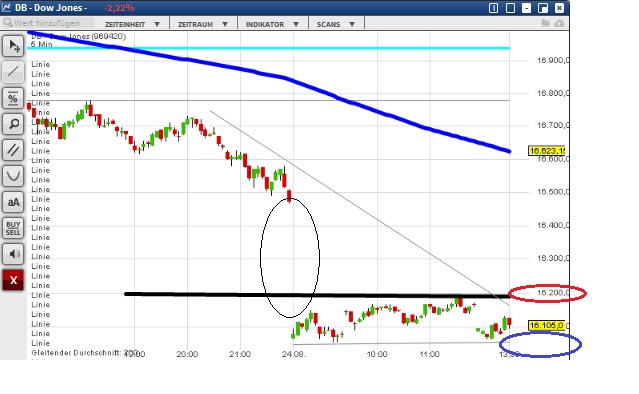This screenshot has width=639, height=394.
Task: Click the 11:00 time axis label
Action: click(x=430, y=354)
